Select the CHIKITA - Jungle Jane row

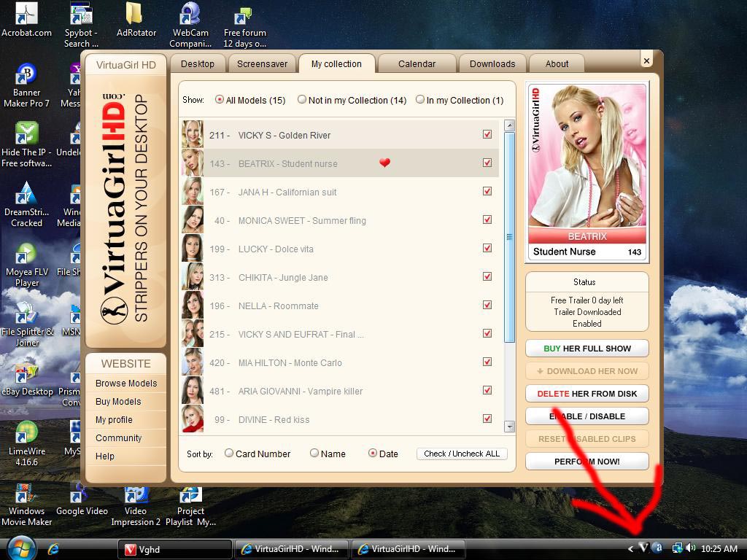click(x=339, y=277)
